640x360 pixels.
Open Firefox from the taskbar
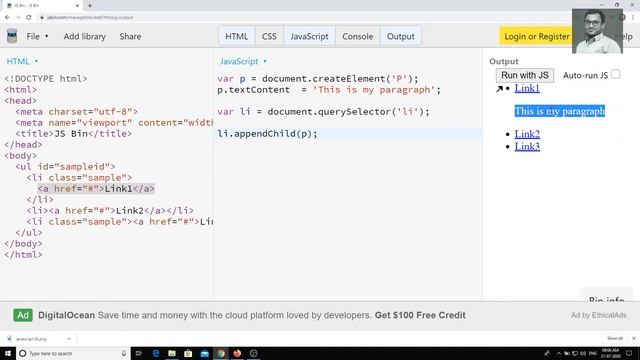tap(237, 353)
